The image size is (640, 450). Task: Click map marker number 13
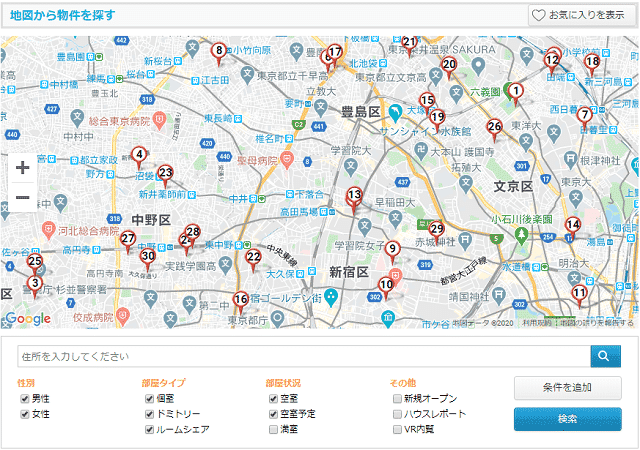353,195
